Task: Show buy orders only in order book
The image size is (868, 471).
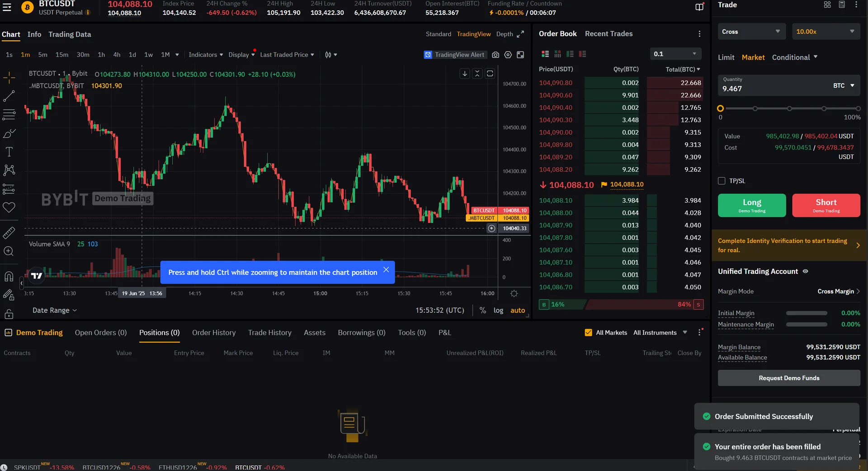Action: click(x=570, y=54)
